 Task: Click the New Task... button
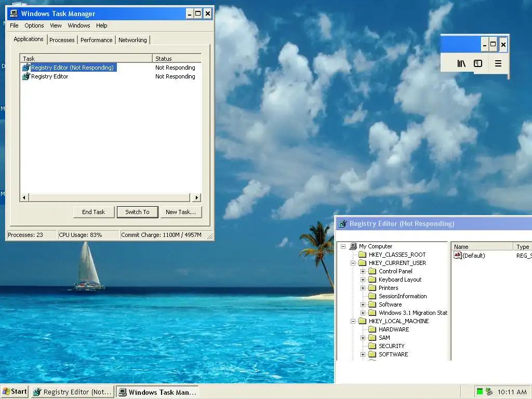[181, 212]
